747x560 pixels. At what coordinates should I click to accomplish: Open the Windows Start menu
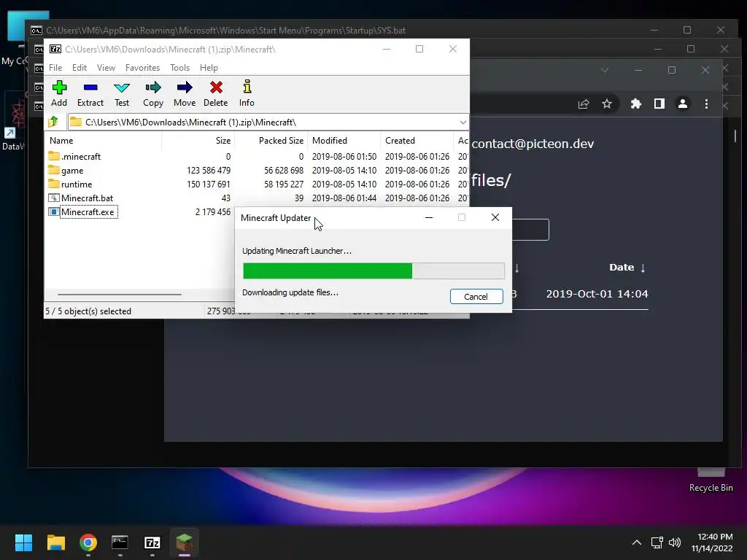pos(23,542)
